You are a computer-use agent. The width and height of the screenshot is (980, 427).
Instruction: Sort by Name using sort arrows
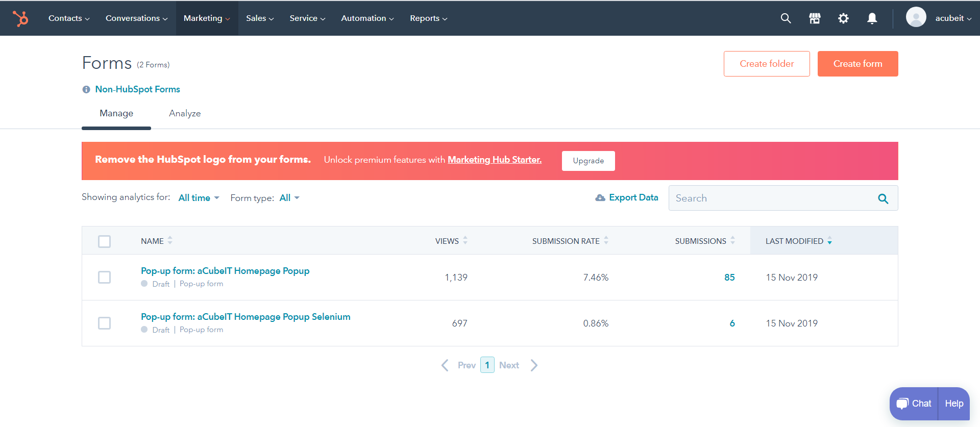[170, 240]
